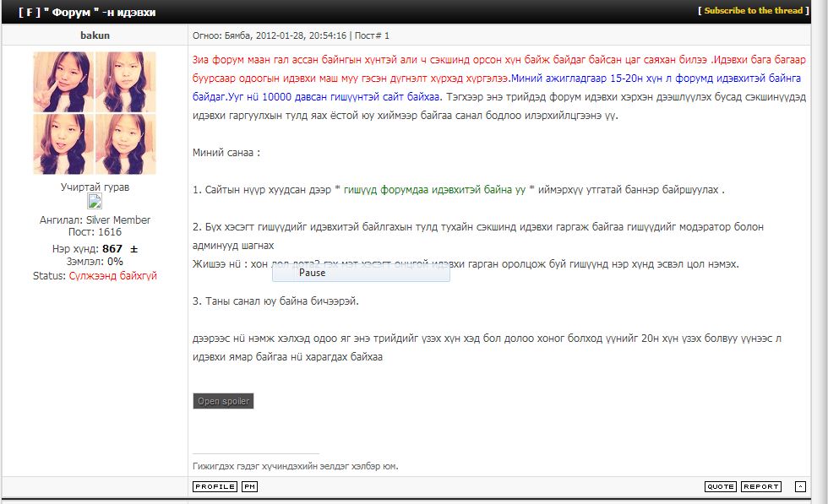Click the green text гишүүд форумдаа идэвхитэй байна уу
This screenshot has width=828, height=504.
tap(434, 190)
